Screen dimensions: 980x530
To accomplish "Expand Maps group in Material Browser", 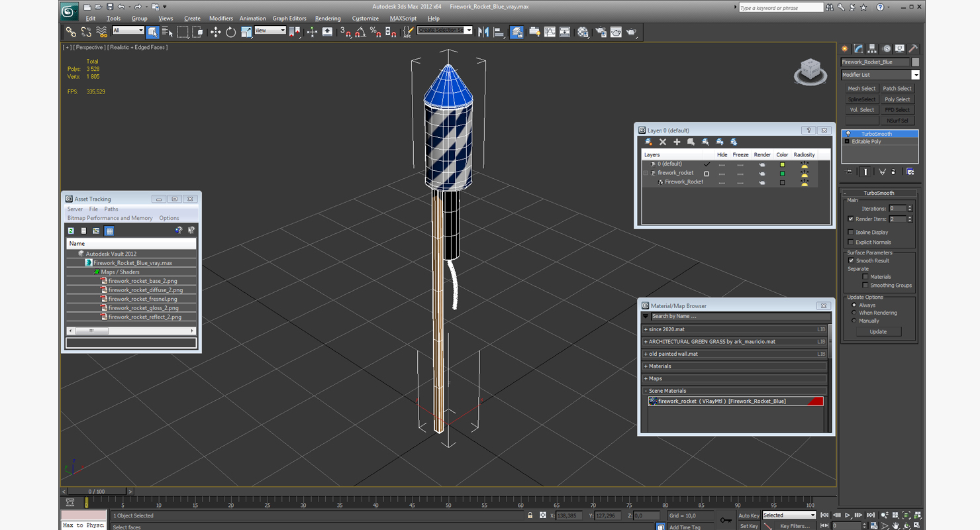I will point(646,379).
